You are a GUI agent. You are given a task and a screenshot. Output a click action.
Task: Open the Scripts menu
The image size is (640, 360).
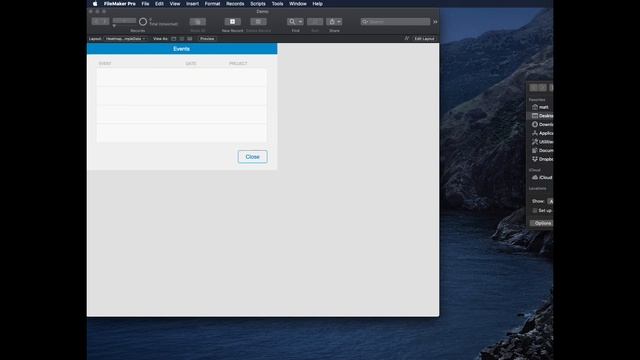258,4
